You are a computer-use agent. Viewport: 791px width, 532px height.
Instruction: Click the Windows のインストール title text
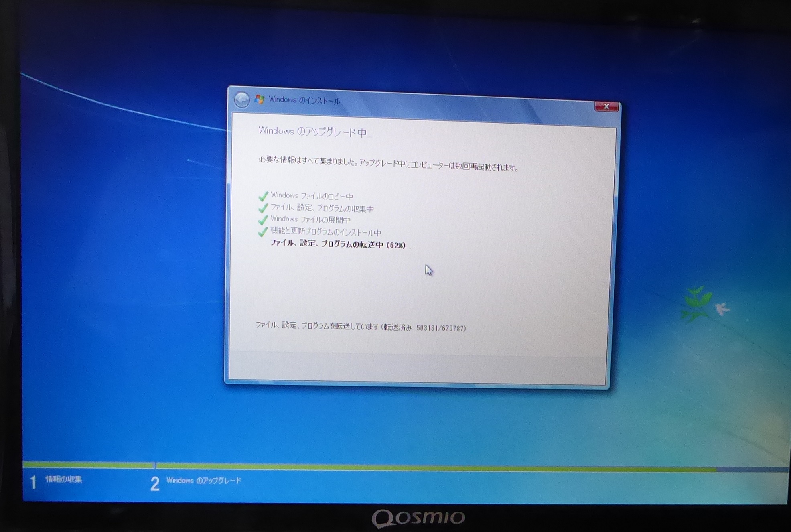pyautogui.click(x=304, y=100)
